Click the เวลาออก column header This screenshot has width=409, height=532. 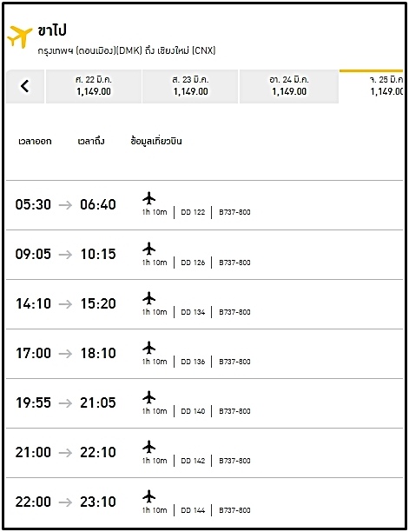35,141
